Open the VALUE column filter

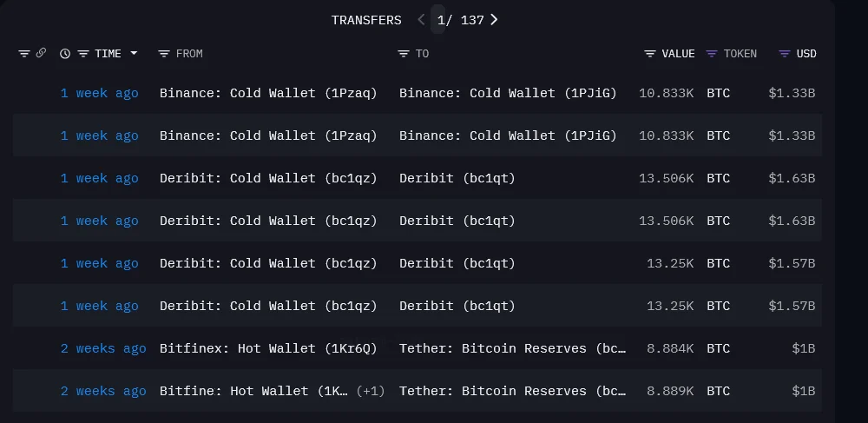coord(650,54)
